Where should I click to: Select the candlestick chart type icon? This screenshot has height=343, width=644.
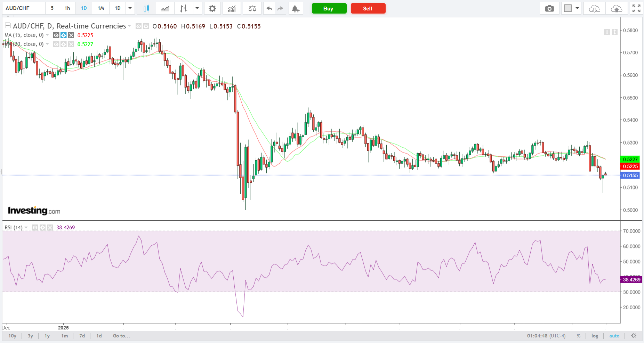(x=146, y=8)
